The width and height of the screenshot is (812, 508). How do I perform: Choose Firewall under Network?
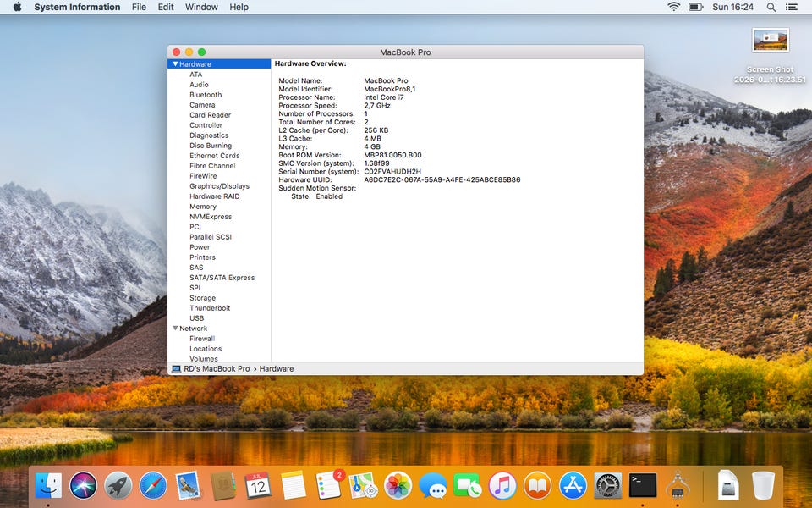click(202, 339)
